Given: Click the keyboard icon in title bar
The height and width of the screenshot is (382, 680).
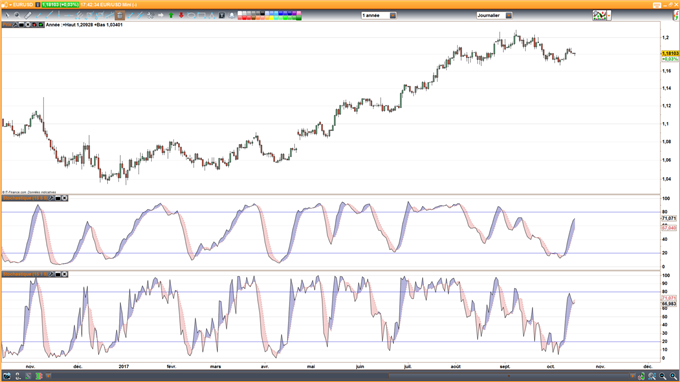Looking at the screenshot, I should (657, 5).
